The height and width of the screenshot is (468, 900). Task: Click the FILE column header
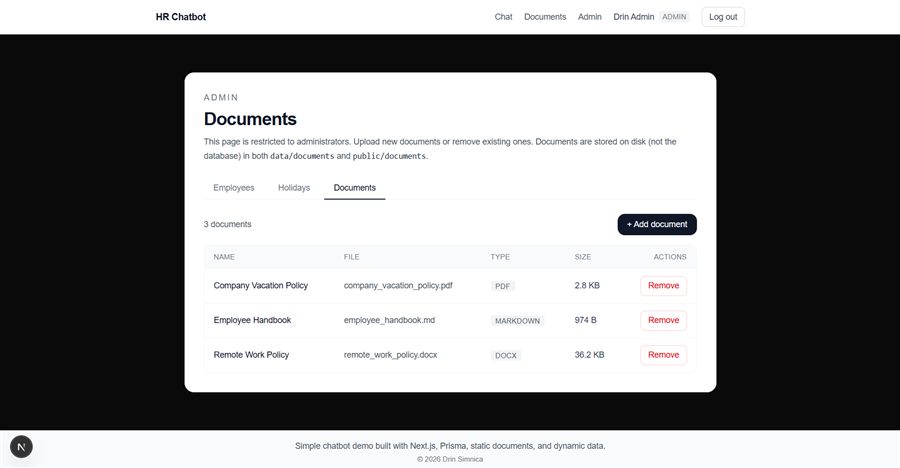click(351, 257)
